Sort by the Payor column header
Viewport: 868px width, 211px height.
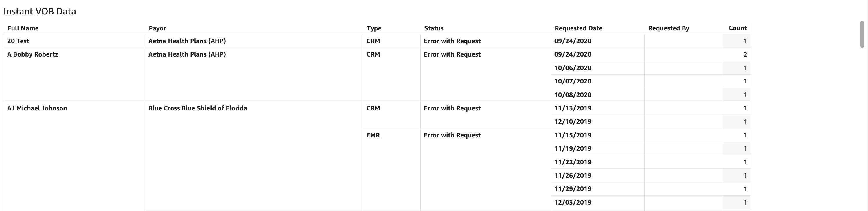pos(157,28)
